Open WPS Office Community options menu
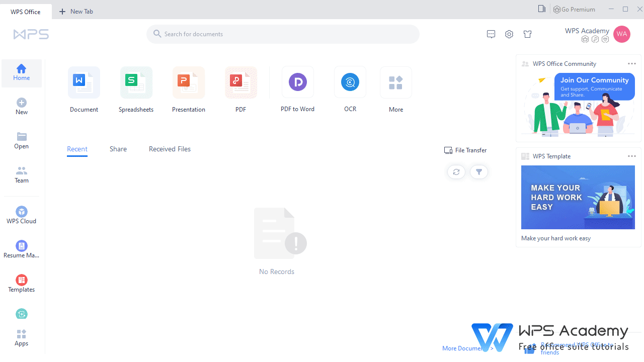Viewport: 644px width, 362px height. pyautogui.click(x=631, y=63)
